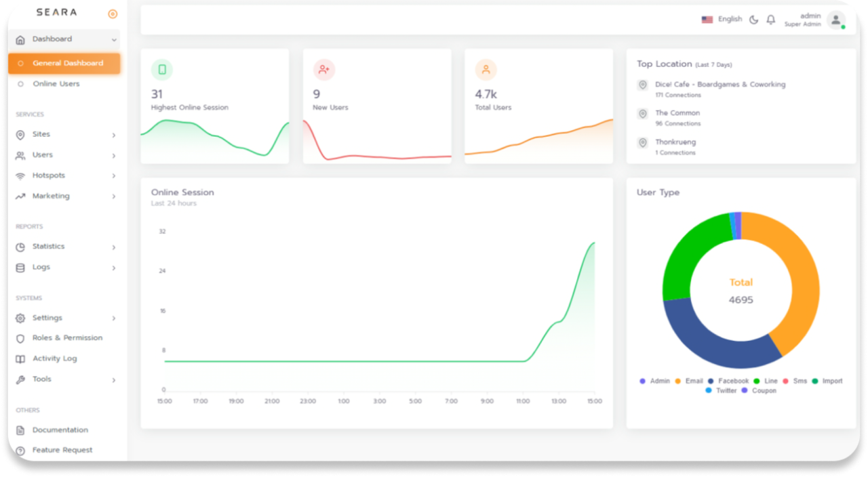Open the Marketing section icon

[x=21, y=196]
